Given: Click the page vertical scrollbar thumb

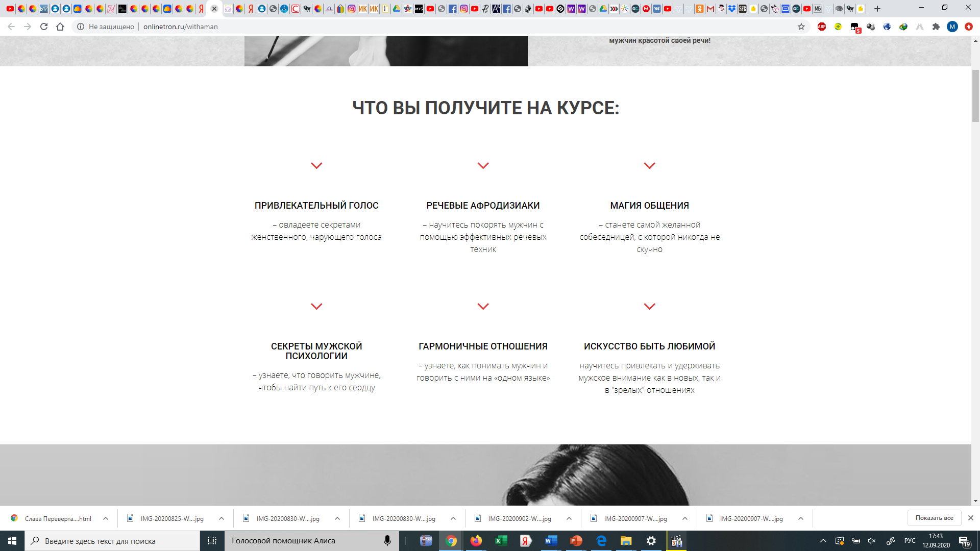Looking at the screenshot, I should click(x=975, y=96).
